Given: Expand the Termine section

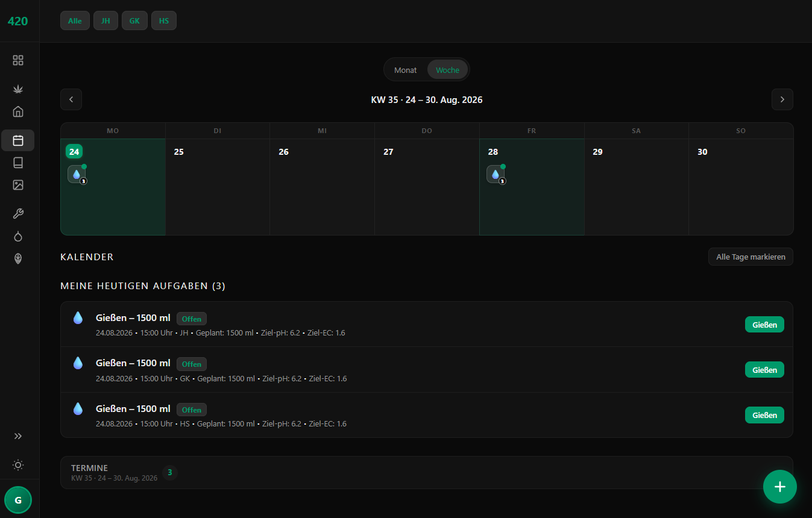Looking at the screenshot, I should pyautogui.click(x=427, y=472).
